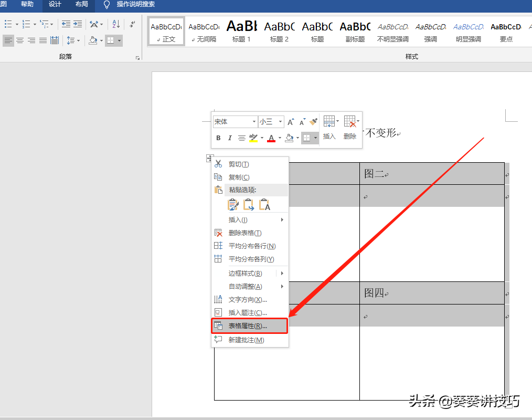Click the ribbon shading paint bucket
This screenshot has width=532, height=420.
click(93, 41)
